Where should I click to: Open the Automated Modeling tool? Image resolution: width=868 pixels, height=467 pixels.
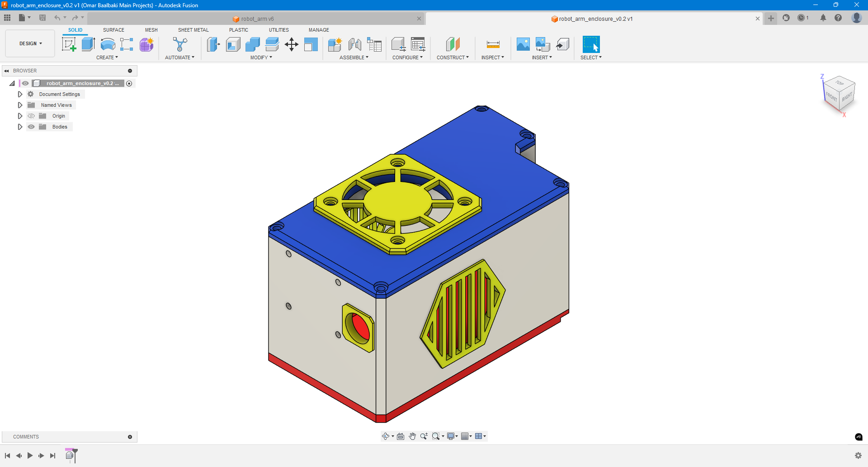[179, 44]
